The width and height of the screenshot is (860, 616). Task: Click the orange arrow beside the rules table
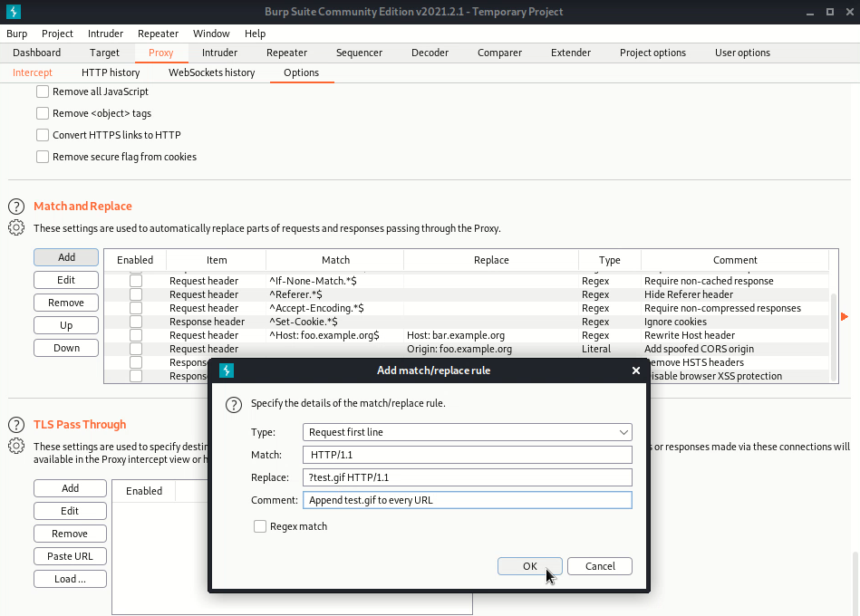[844, 316]
